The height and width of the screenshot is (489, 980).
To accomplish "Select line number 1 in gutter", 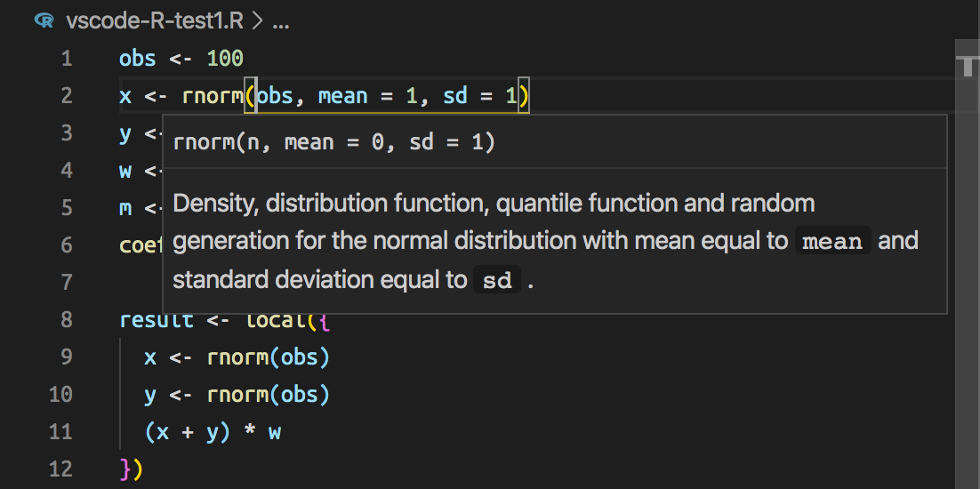I will click(x=66, y=59).
